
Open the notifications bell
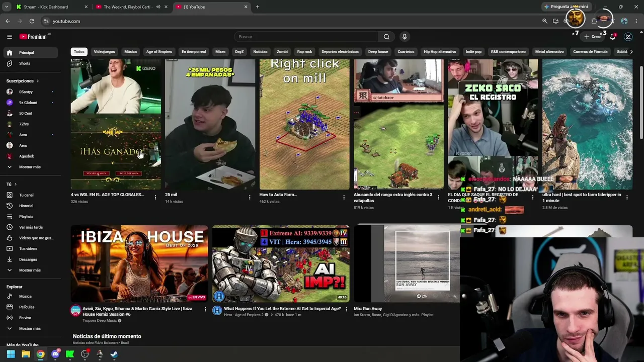pos(613,37)
